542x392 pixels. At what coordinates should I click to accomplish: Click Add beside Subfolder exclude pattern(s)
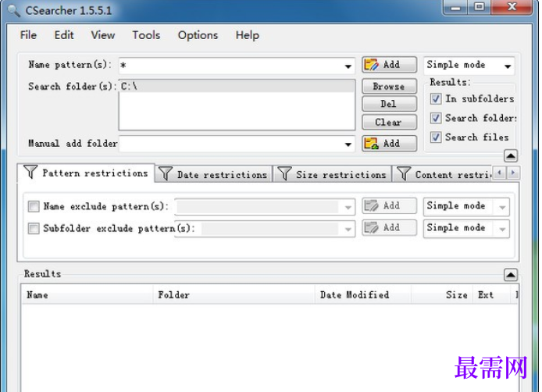click(x=389, y=228)
